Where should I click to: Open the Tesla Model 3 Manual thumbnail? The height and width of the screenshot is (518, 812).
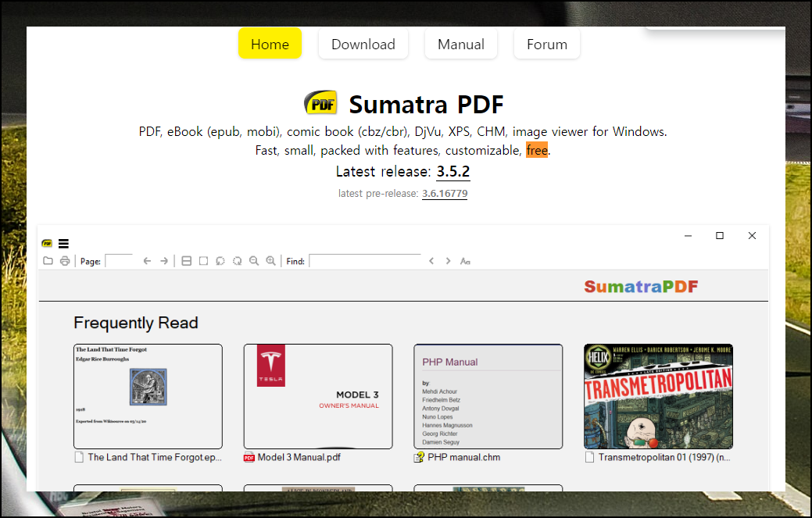coord(318,396)
